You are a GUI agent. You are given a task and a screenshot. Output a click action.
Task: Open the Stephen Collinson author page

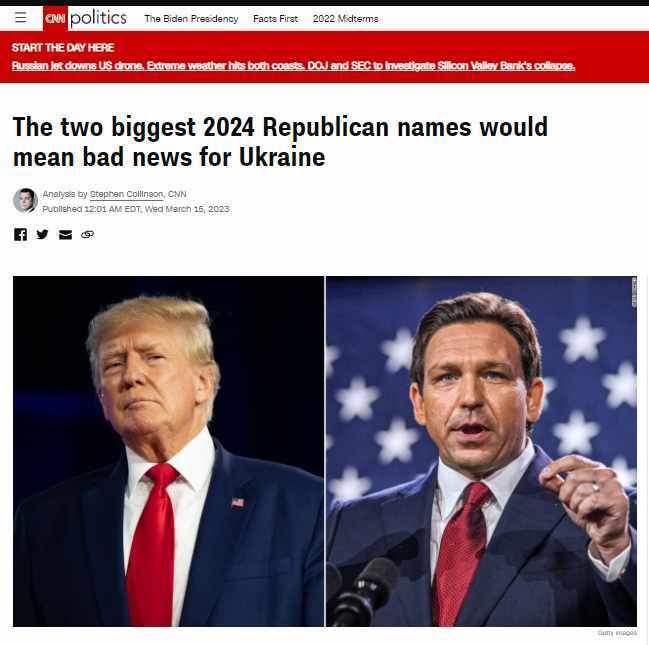click(x=127, y=194)
